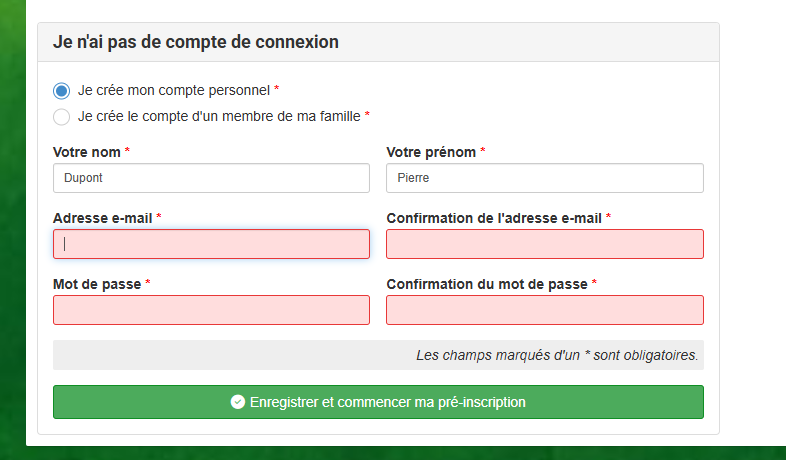Click the "Adresse e-mail" field label
Image resolution: width=786 pixels, height=460 pixels.
[103, 218]
